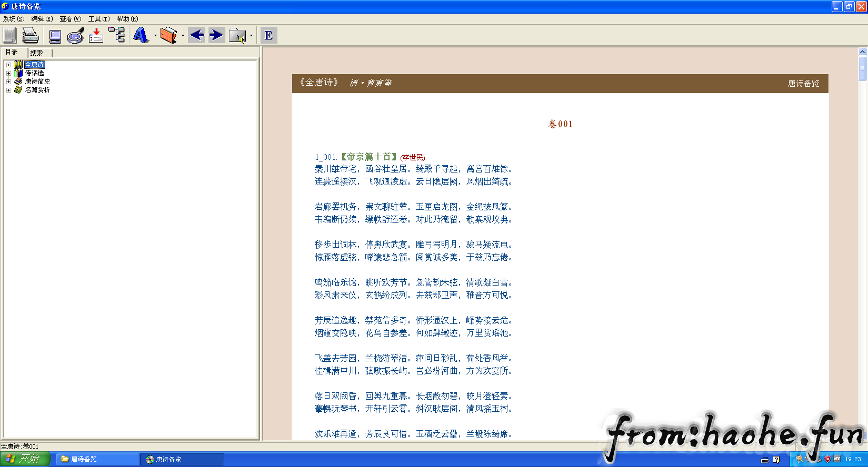Open the 帮助 menu
The image size is (868, 467).
click(127, 19)
